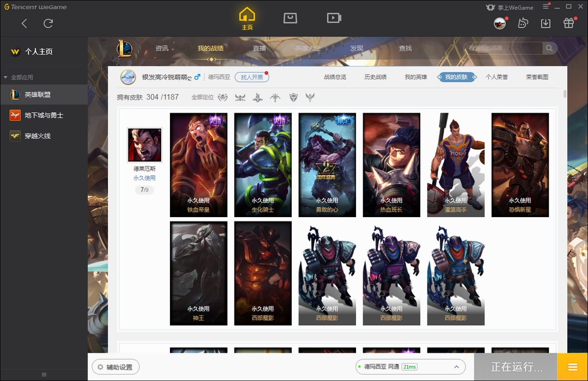Select 地下城与勇士 in the sidebar
Viewport: 588px width, 381px height.
[x=44, y=115]
